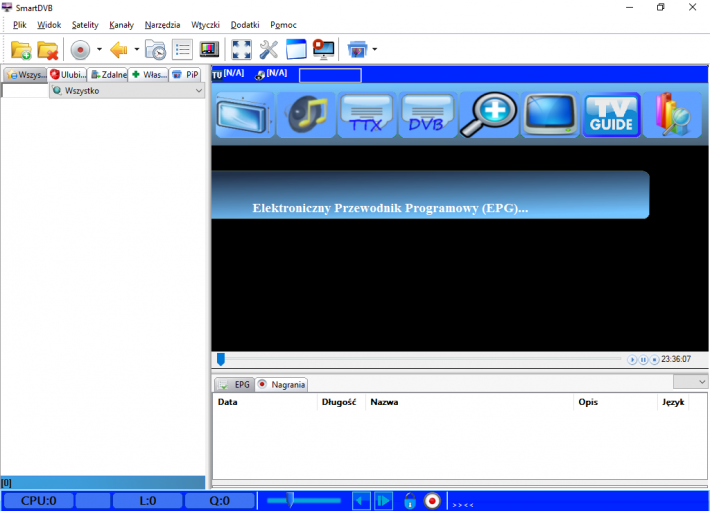
Task: Click the Elektroniczny Przewodnik Programowy banner
Action: (430, 195)
